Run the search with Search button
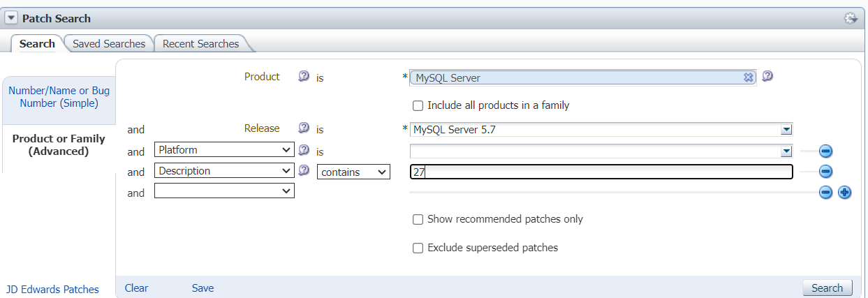 827,288
